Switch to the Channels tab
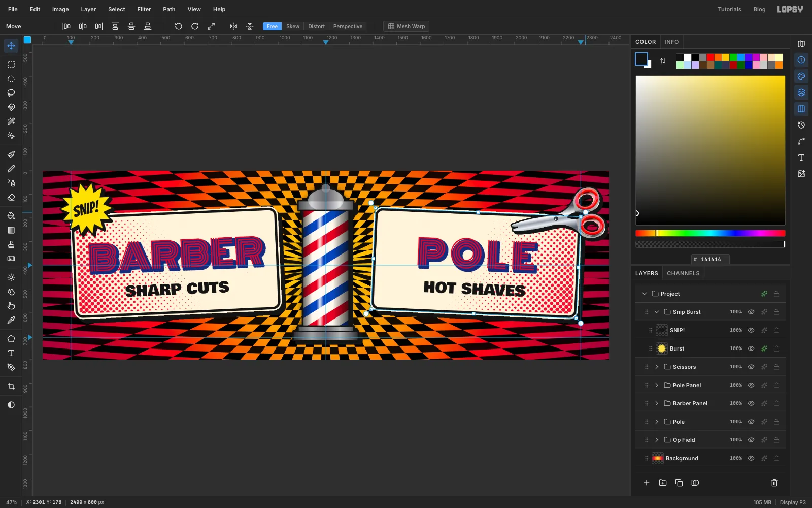This screenshot has height=508, width=812. click(683, 273)
